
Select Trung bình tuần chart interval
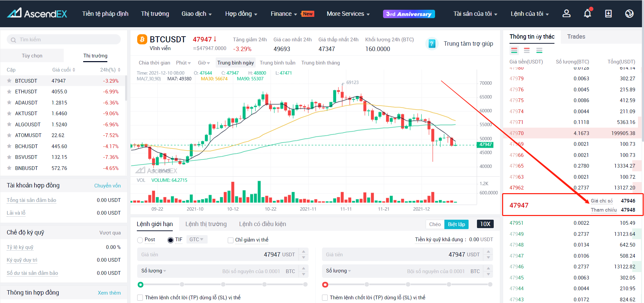277,63
